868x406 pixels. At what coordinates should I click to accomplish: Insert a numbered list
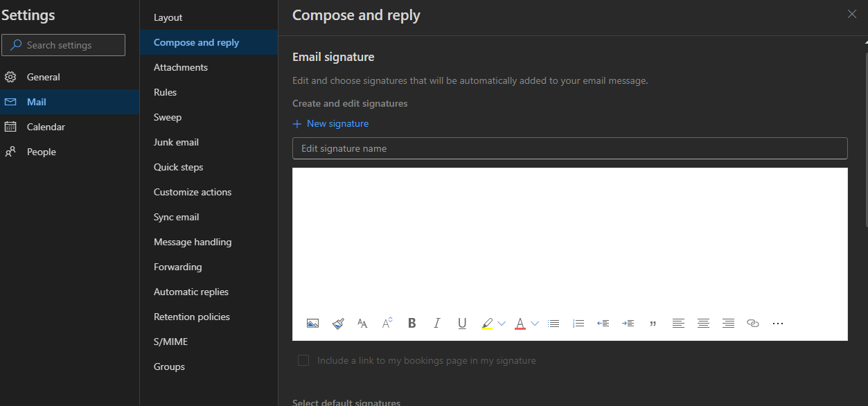coord(578,324)
